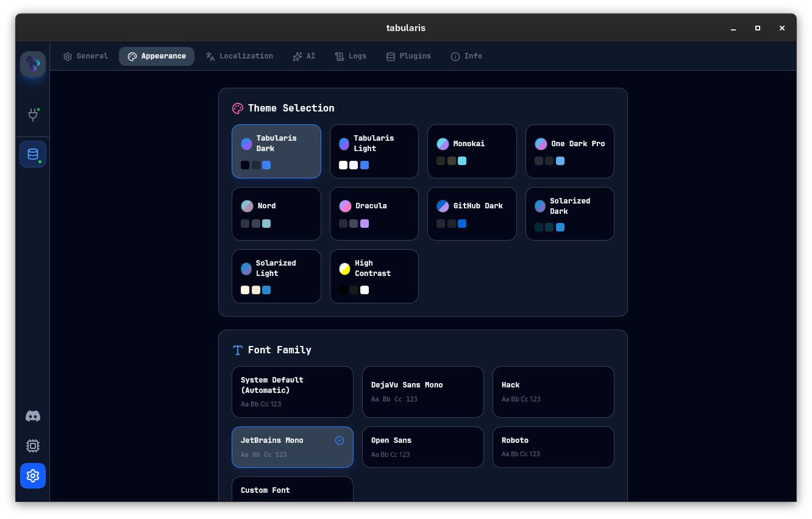
Task: Go to the Localization tab
Action: point(240,56)
